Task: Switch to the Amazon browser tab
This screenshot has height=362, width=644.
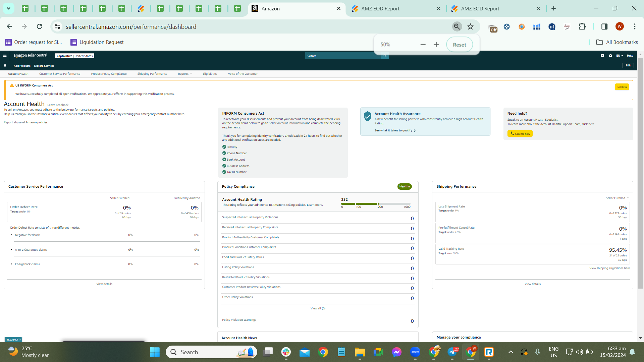Action: [296, 9]
